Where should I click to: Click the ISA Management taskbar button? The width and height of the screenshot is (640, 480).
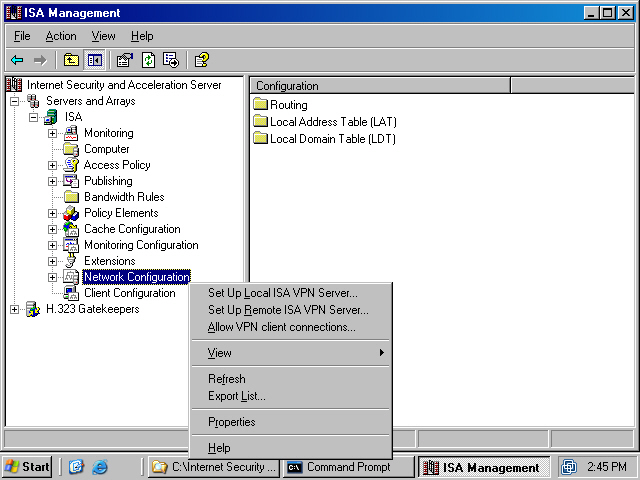484,467
